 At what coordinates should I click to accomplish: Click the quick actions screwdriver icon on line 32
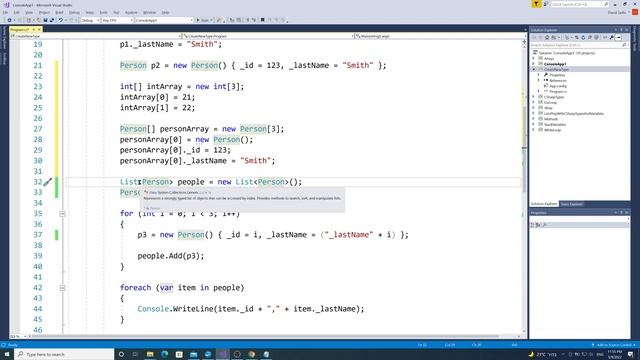coord(48,182)
